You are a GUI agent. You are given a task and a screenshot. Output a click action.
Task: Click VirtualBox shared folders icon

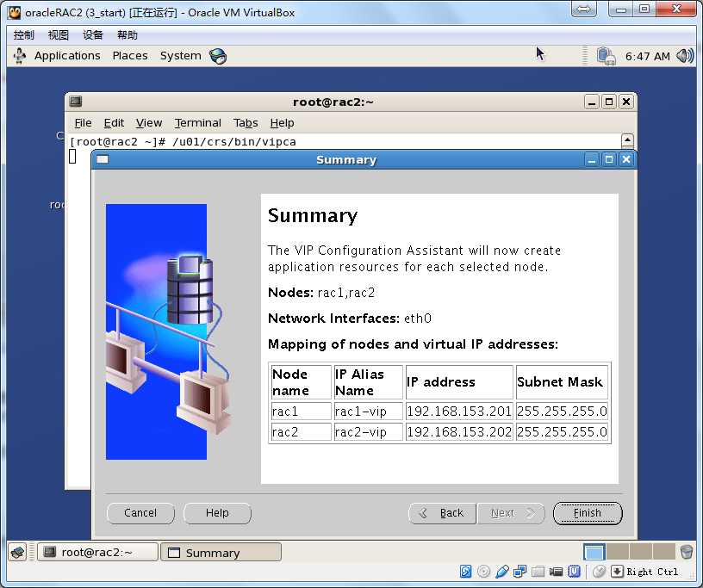tap(538, 572)
